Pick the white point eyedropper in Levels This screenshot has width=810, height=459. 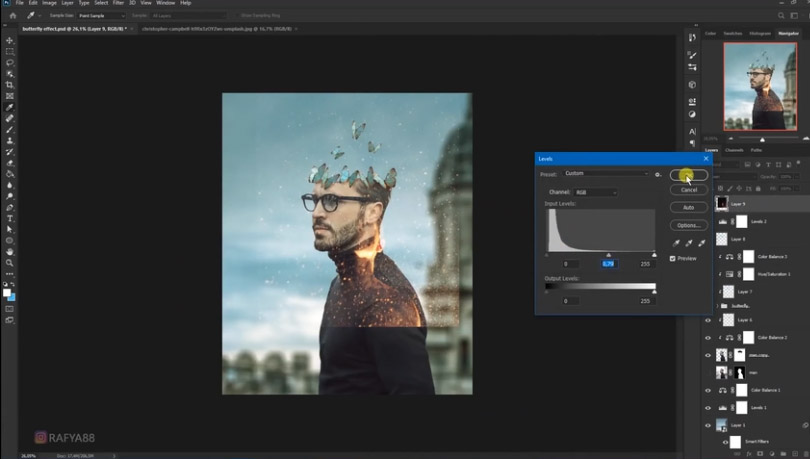point(701,243)
